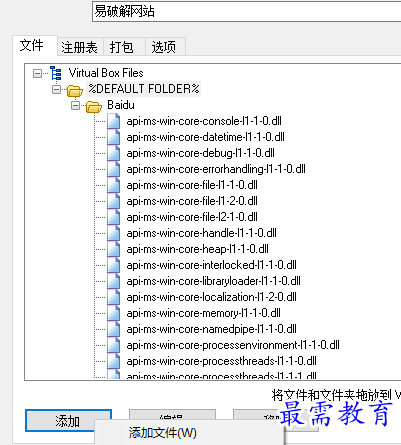This screenshot has width=401, height=445.
Task: Select api-ms-win-core-handle-l1-1-0.dll file name
Action: point(202,233)
